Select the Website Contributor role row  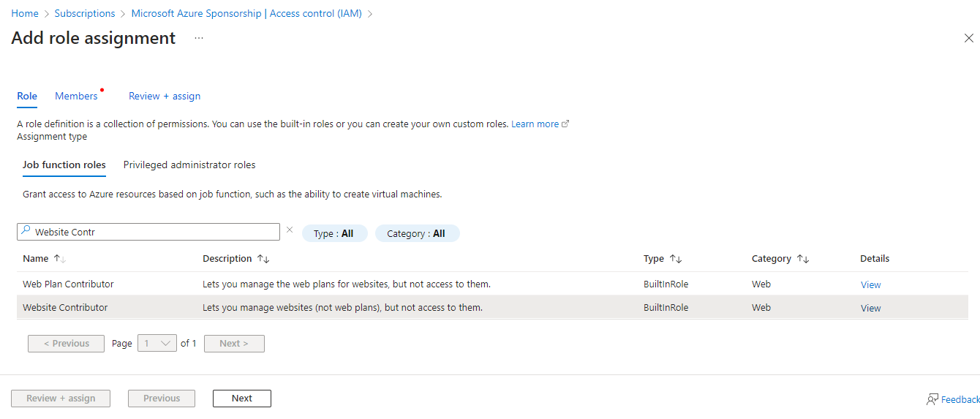492,307
